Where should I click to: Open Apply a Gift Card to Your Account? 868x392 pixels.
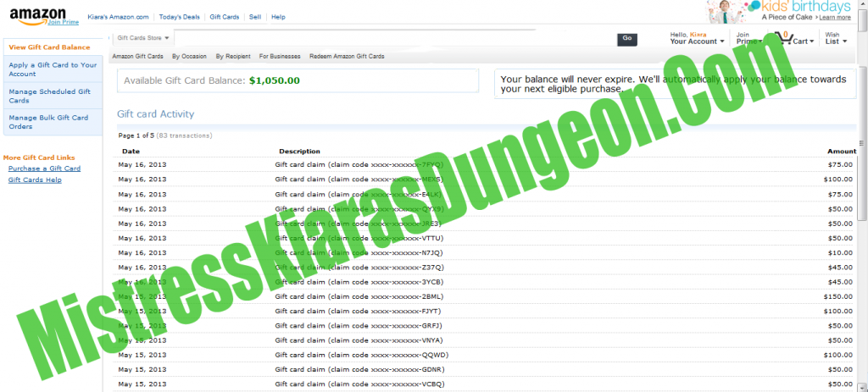(53, 69)
